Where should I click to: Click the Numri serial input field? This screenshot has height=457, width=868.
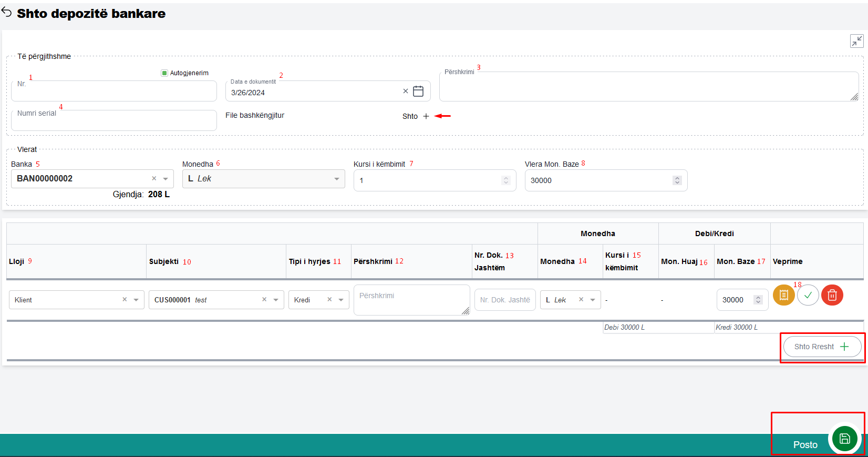pyautogui.click(x=114, y=120)
